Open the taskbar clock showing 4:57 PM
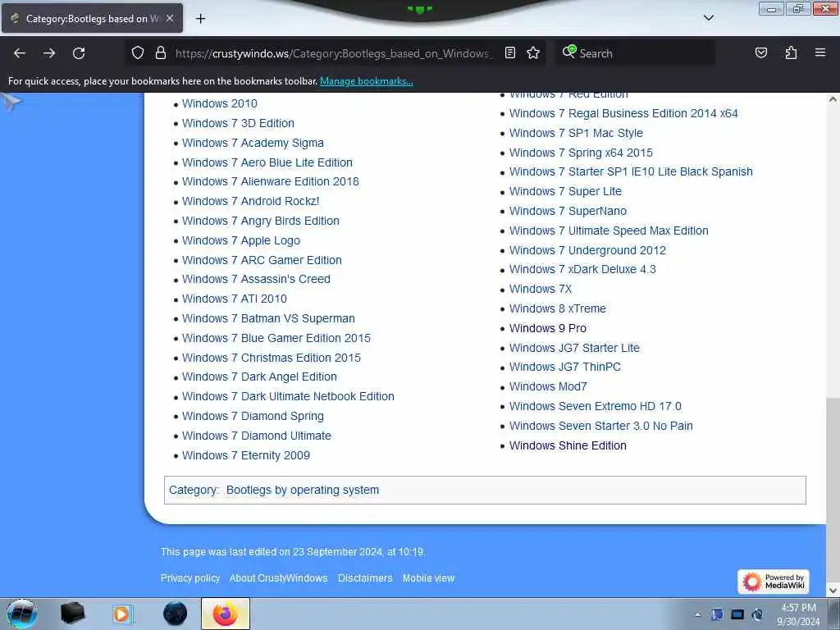The width and height of the screenshot is (840, 630). [x=798, y=614]
